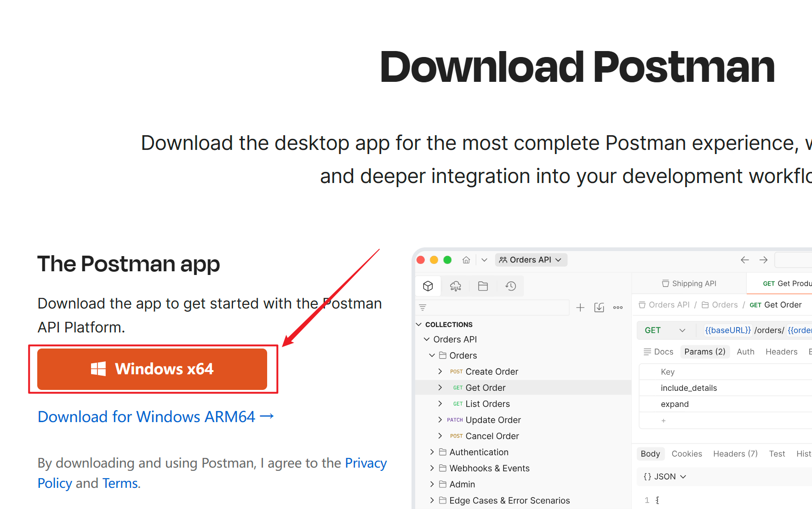Collapse the Orders API collection
Viewport: 812px width, 509px height.
(427, 339)
